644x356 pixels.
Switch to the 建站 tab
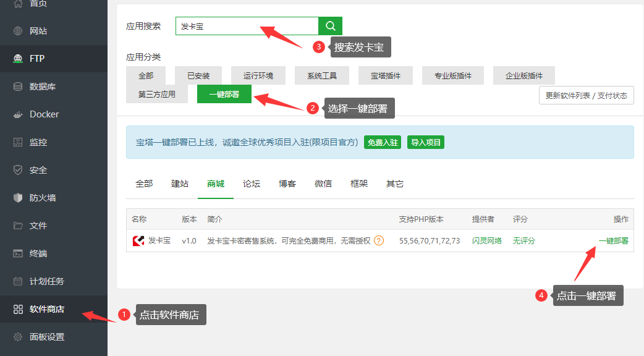[180, 184]
